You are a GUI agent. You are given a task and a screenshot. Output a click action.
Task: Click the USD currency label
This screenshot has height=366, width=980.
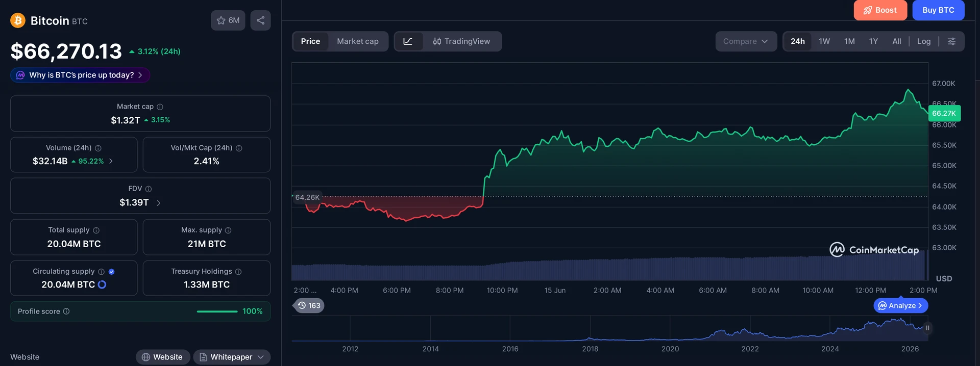point(944,278)
